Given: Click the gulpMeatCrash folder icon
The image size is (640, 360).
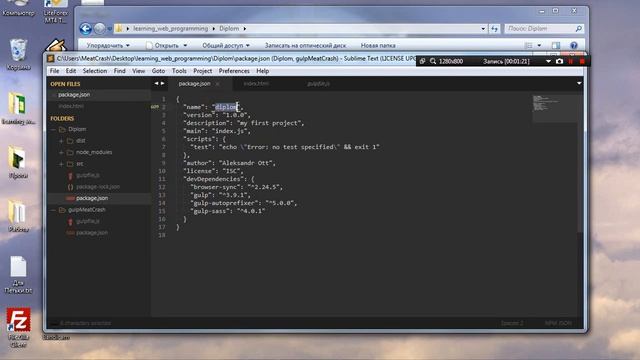Looking at the screenshot, I should click(62, 210).
